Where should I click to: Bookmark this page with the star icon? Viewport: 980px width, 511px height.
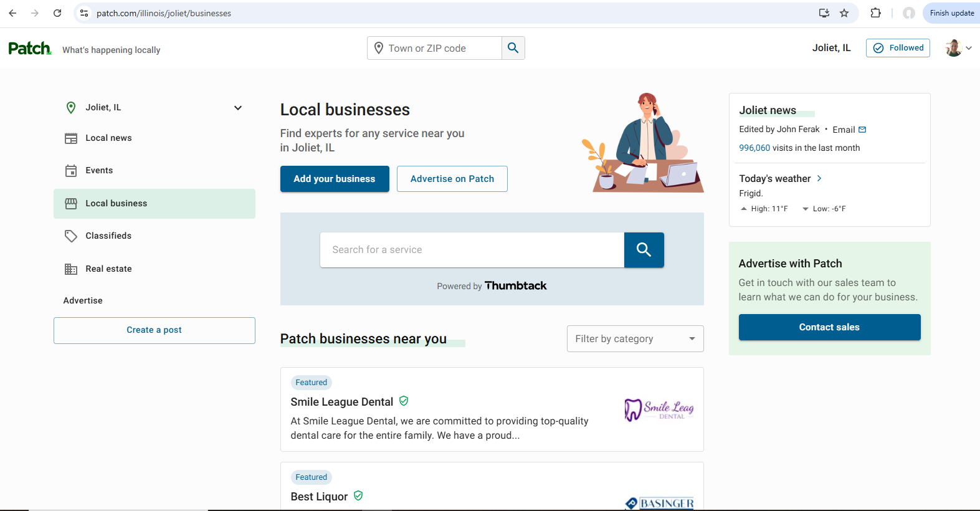click(x=844, y=13)
